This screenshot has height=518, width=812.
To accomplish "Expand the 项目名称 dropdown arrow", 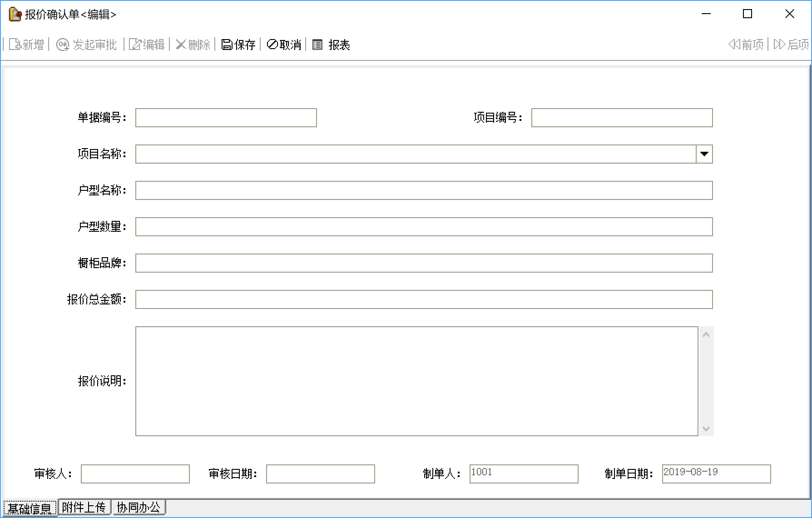I will pyautogui.click(x=704, y=154).
